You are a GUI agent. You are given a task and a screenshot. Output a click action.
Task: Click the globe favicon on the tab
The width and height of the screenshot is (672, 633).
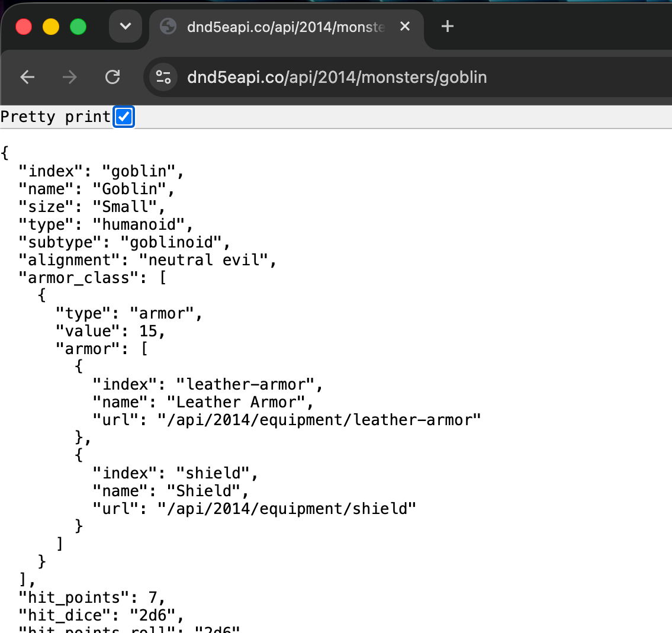(x=168, y=27)
